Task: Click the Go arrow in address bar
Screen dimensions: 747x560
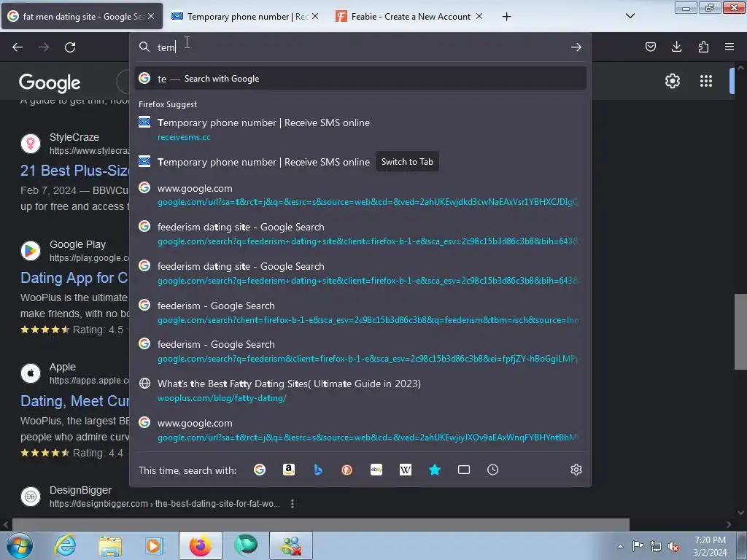Action: pos(576,47)
